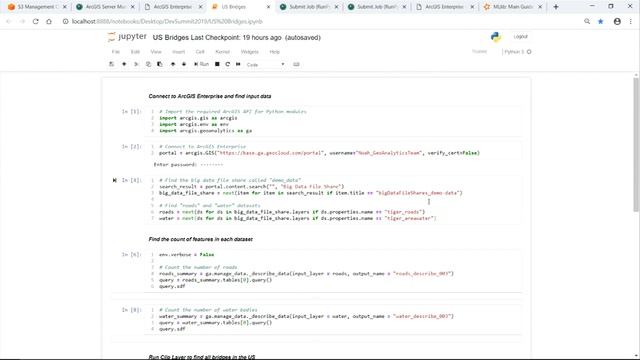Interrupt the kernel with the stop icon

click(x=217, y=64)
